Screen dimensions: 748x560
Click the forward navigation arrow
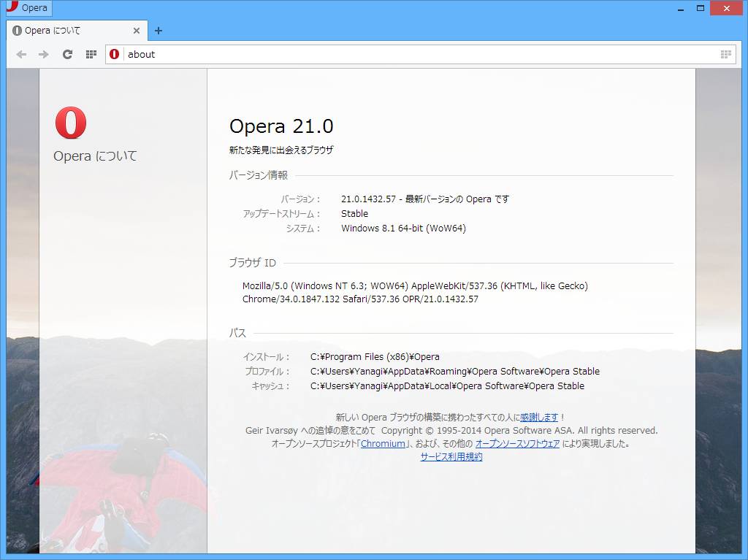pyautogui.click(x=44, y=54)
